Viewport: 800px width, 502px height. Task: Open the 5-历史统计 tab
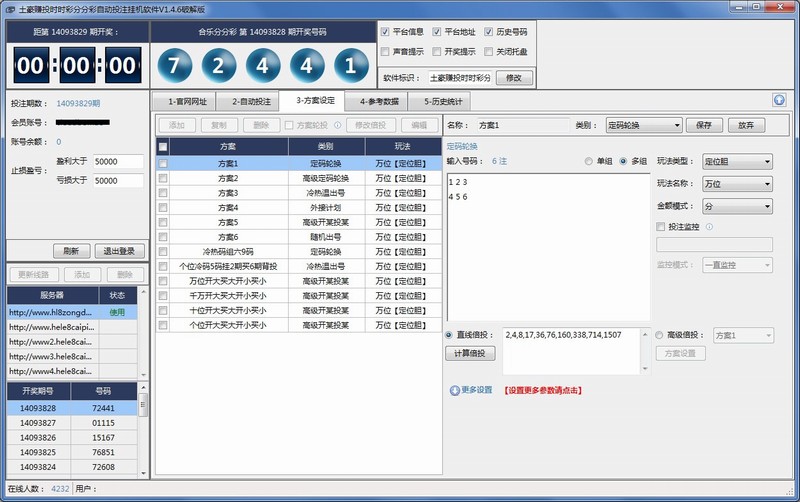tap(439, 101)
